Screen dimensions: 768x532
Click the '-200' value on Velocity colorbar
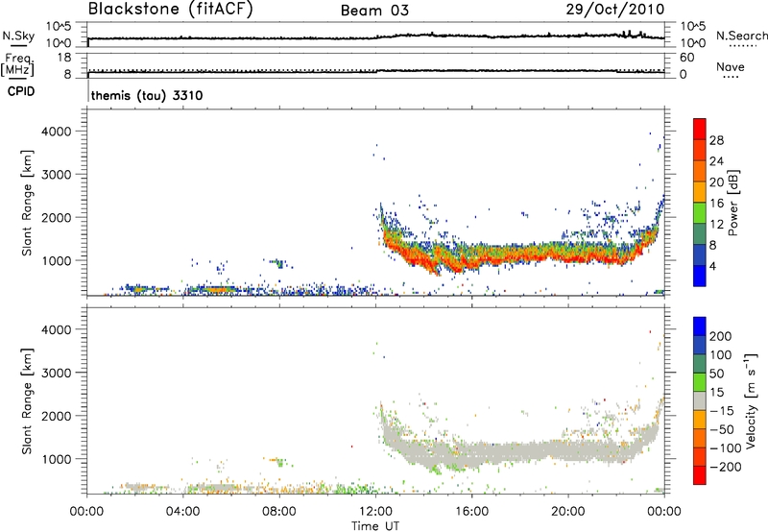pyautogui.click(x=726, y=467)
